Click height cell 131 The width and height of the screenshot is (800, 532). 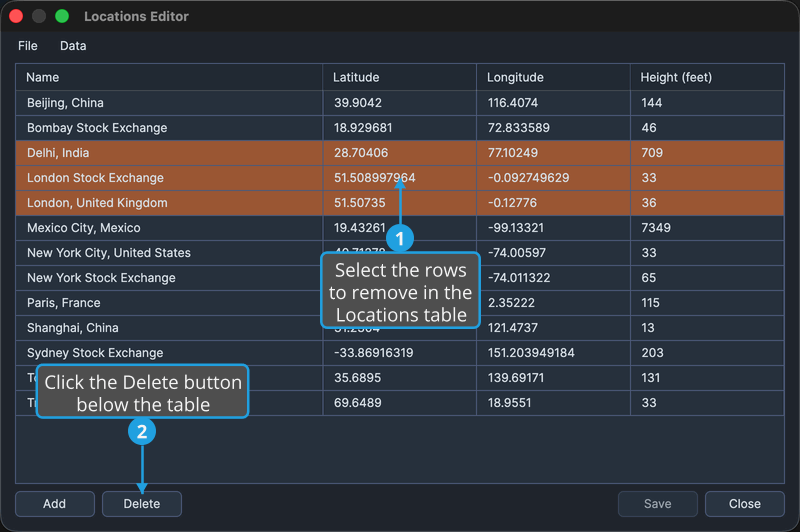707,377
